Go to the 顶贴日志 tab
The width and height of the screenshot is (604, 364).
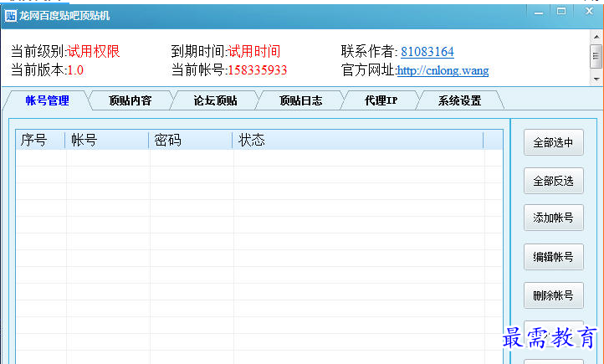coord(300,101)
